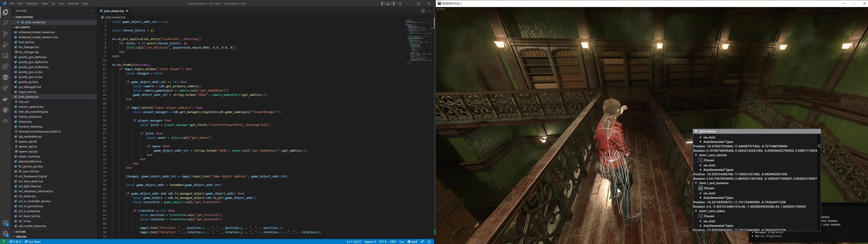Open the Extensions view icon
Screen dimensions: 868x244
tap(5, 67)
